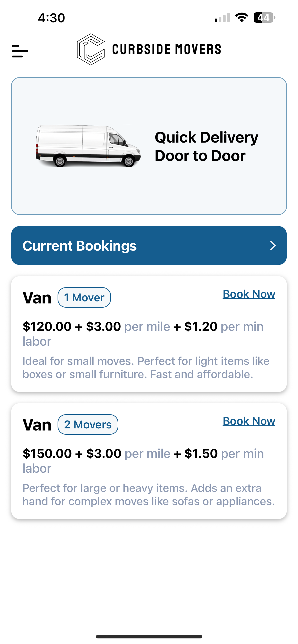Tap the "Perfect for large or heavy items" description
This screenshot has height=644, width=298.
coord(149,494)
